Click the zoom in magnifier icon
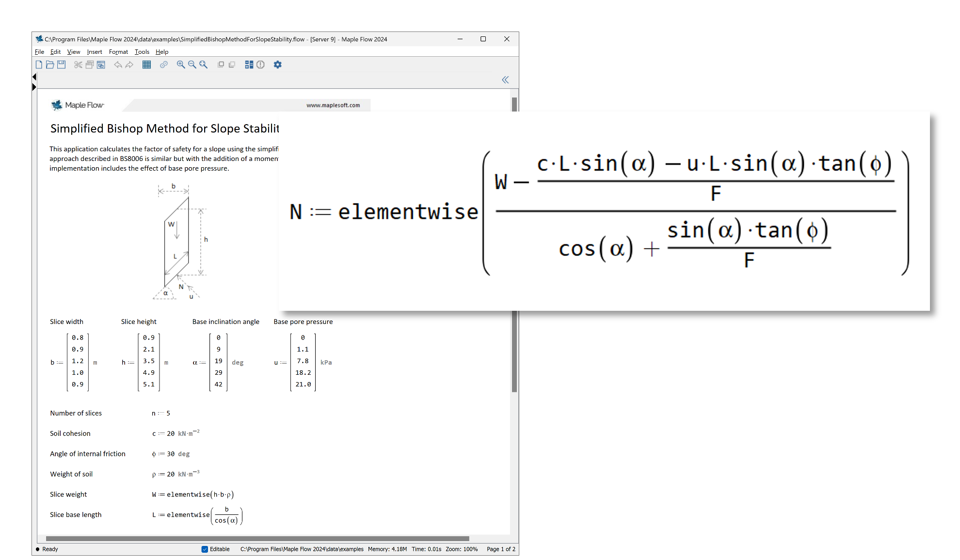960x560 pixels. [x=181, y=64]
